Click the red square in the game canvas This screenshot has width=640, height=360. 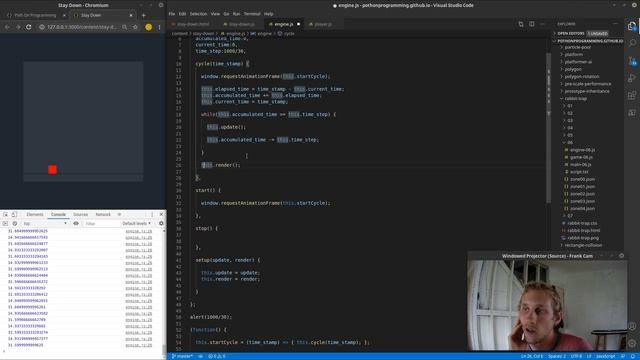tap(52, 170)
